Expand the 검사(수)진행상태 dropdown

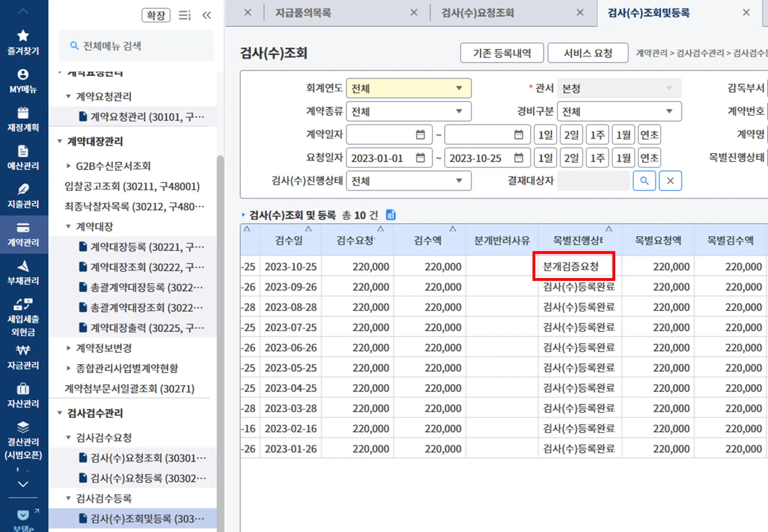(x=409, y=181)
